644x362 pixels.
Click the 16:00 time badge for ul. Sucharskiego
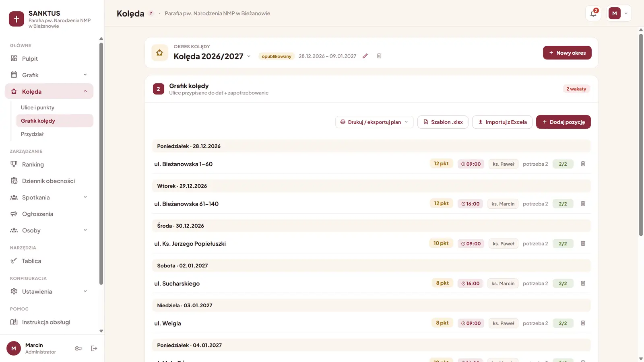(470, 284)
